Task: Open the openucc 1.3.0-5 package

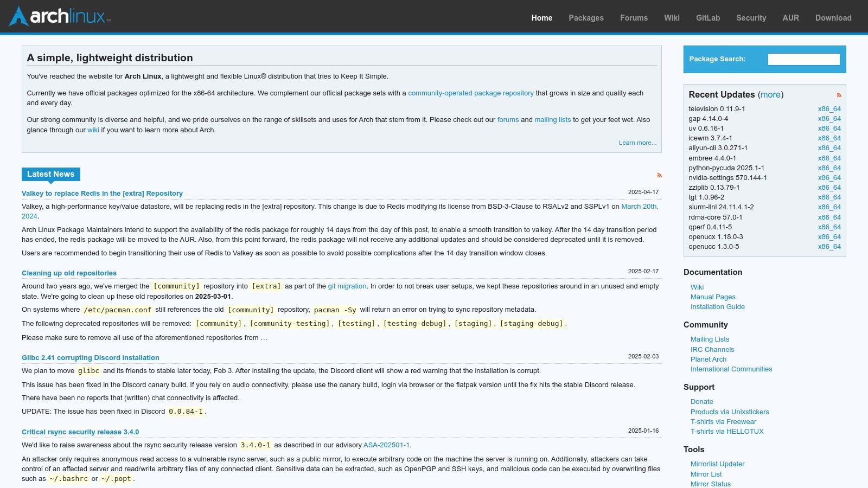Action: click(713, 247)
